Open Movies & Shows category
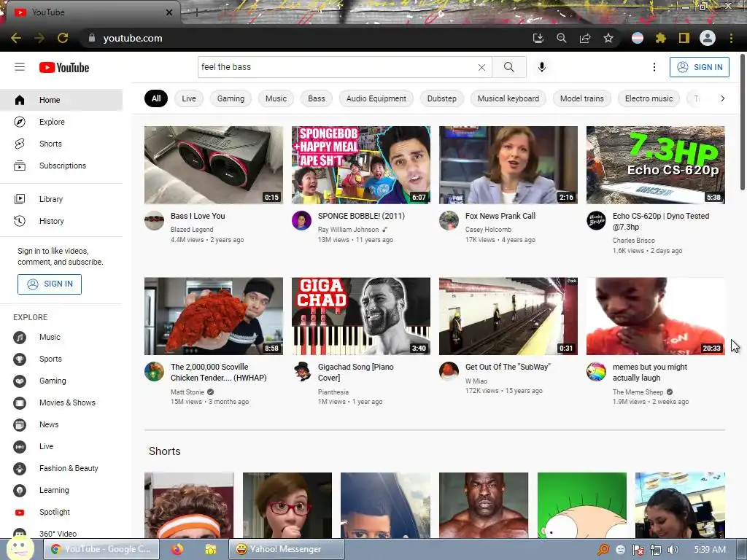Viewport: 747px width, 560px height. (61, 402)
